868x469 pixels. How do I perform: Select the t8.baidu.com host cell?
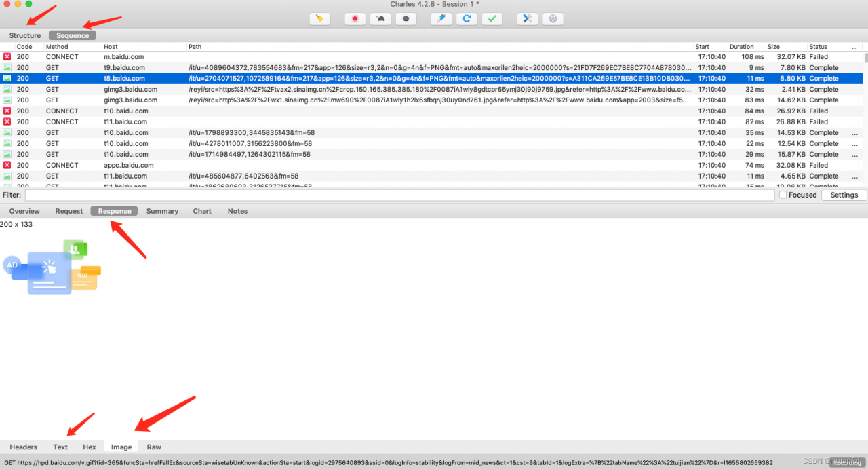[x=124, y=79]
